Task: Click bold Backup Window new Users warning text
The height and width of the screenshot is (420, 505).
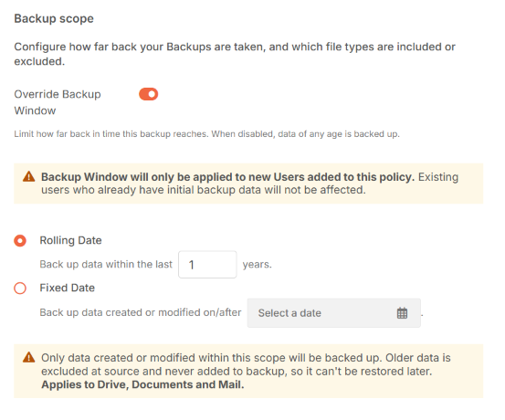Action: click(227, 177)
